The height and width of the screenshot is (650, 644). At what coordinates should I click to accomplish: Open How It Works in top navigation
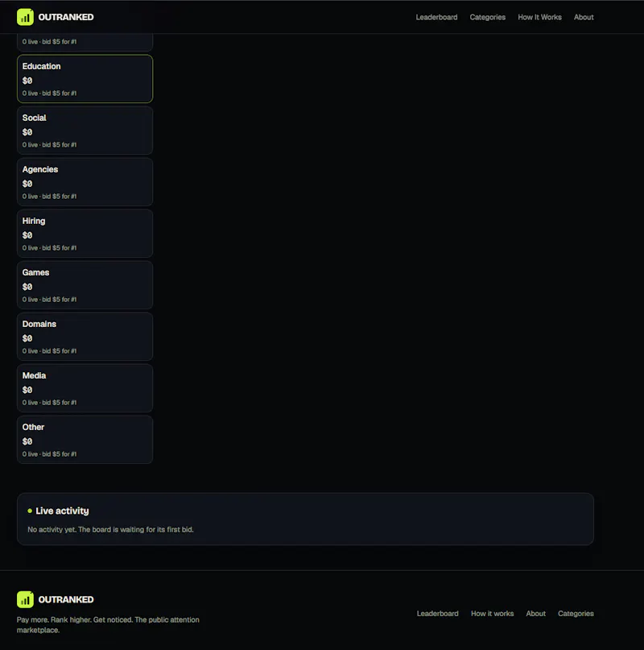539,17
